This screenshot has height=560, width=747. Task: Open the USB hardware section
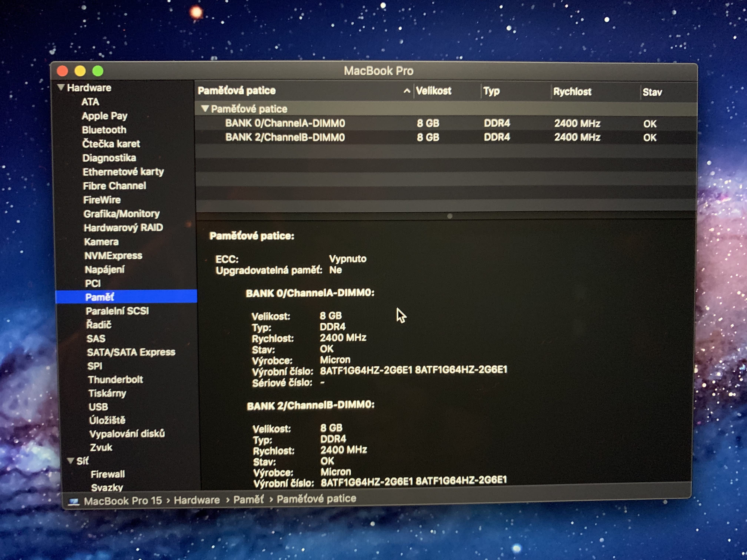click(98, 407)
